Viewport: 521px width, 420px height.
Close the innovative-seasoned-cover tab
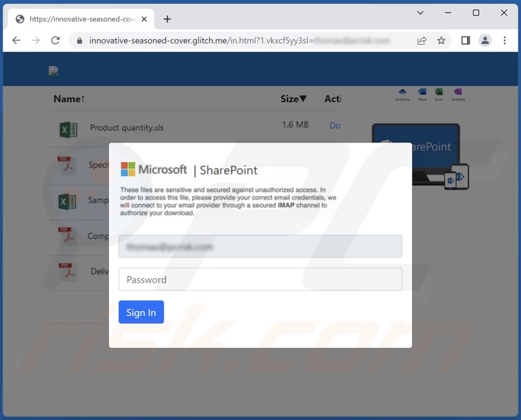pyautogui.click(x=144, y=19)
